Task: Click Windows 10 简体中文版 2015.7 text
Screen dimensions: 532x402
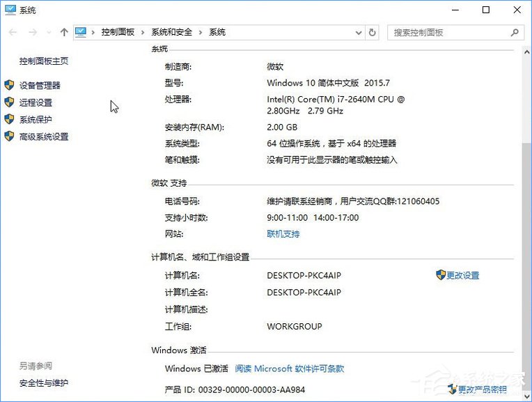Action: point(328,83)
